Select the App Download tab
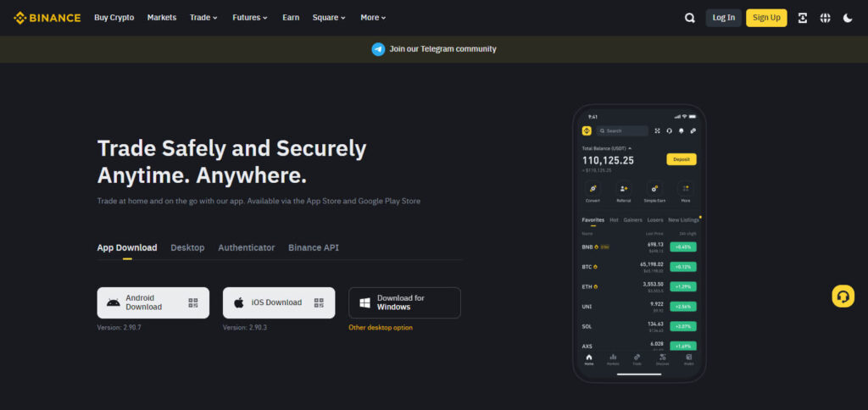Image resolution: width=868 pixels, height=410 pixels. (x=127, y=248)
